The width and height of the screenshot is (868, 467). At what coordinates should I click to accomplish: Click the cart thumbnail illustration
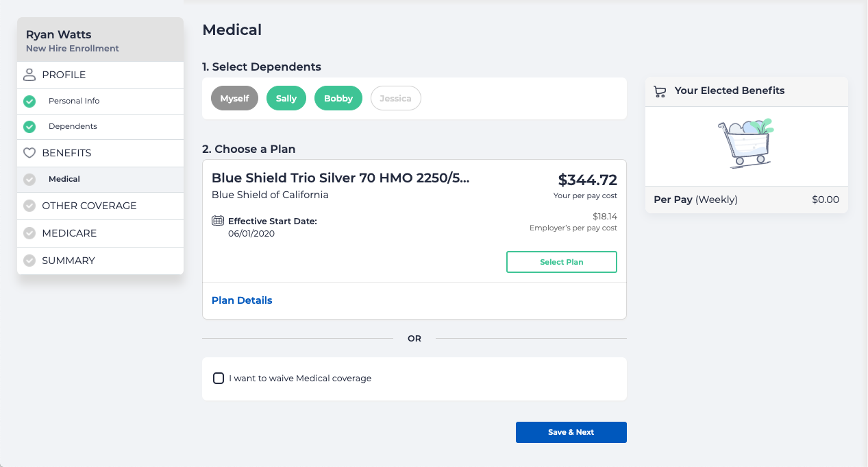pyautogui.click(x=746, y=142)
